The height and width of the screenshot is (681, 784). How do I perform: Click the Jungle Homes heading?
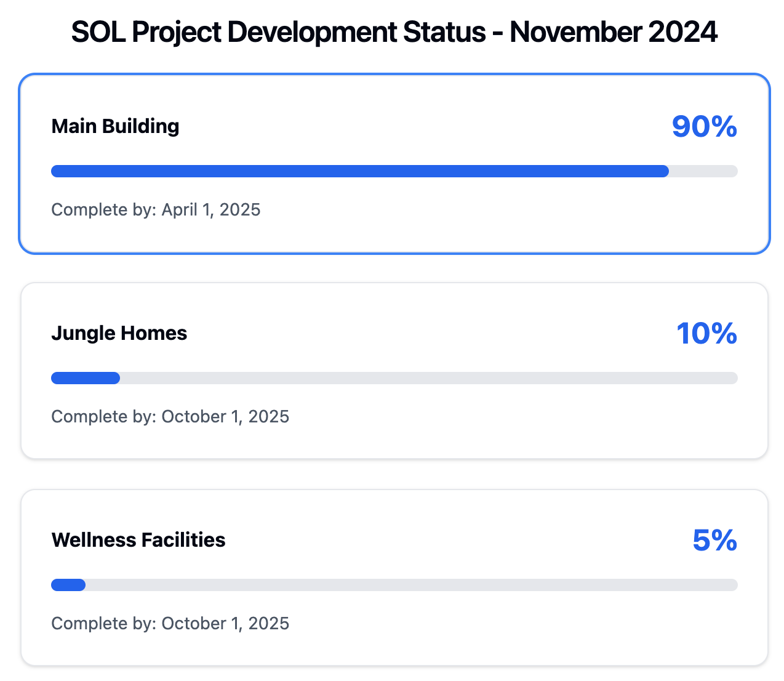tap(119, 333)
